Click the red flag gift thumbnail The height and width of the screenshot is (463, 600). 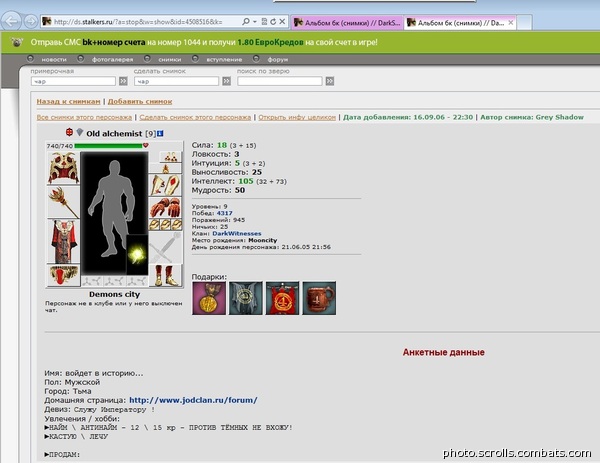click(282, 298)
